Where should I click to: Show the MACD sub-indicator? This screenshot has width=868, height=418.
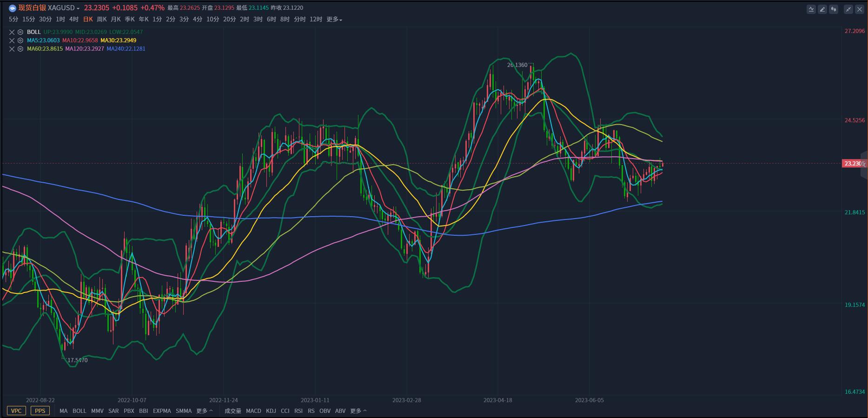253,411
